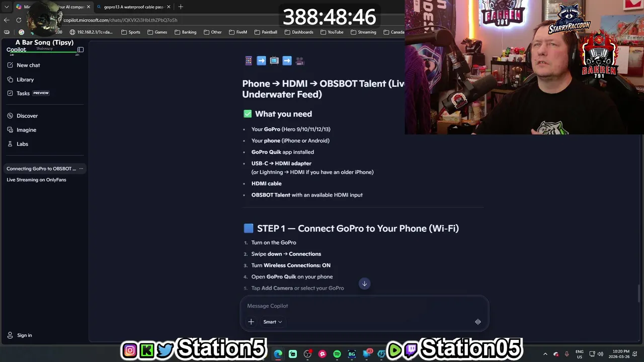Viewport: 644px width, 362px height.
Task: Click the microphone icon in system tray
Action: (567, 354)
